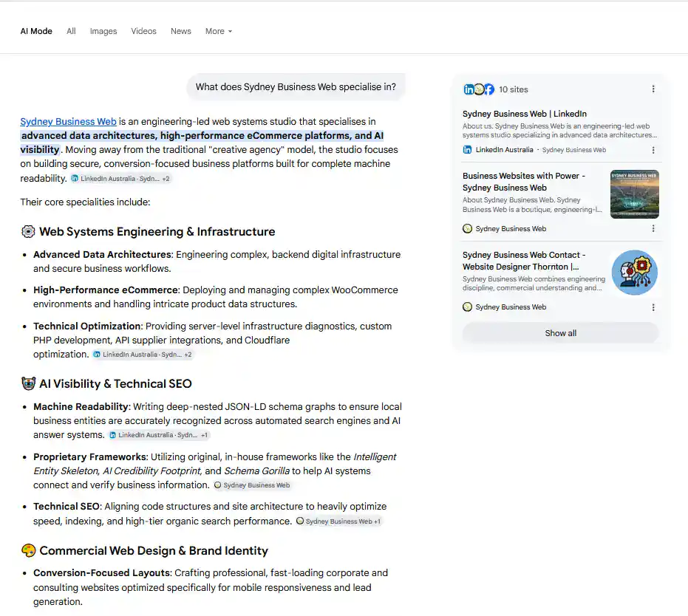Click the 'High-Performance eCommerce' bullet label
Image resolution: width=688 pixels, height=616 pixels.
click(106, 290)
